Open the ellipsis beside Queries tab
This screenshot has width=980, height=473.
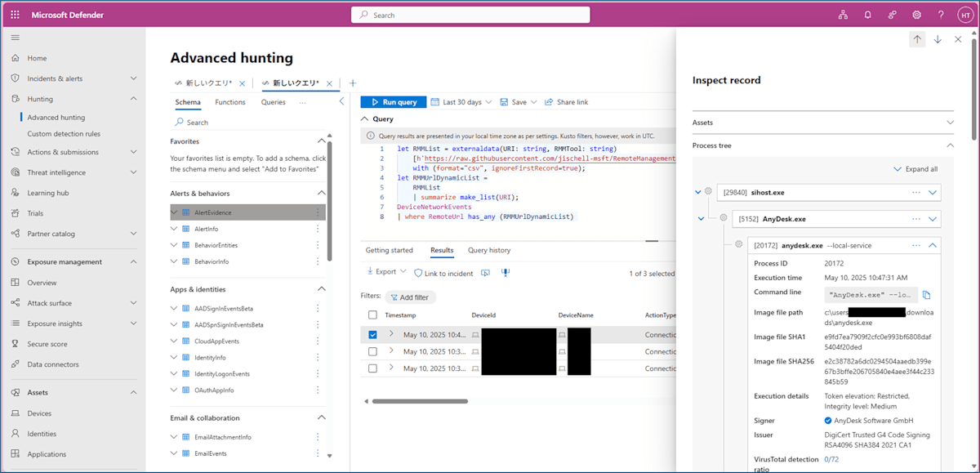[302, 102]
